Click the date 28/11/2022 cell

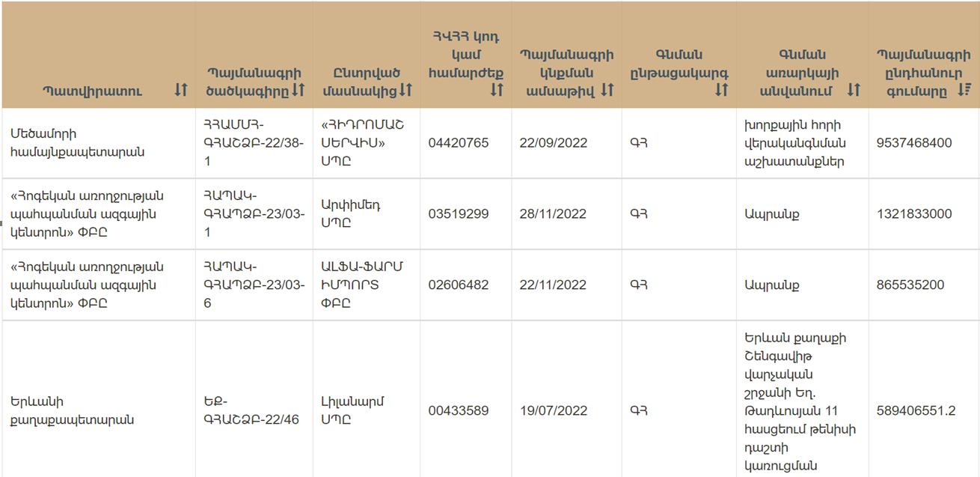click(x=566, y=214)
